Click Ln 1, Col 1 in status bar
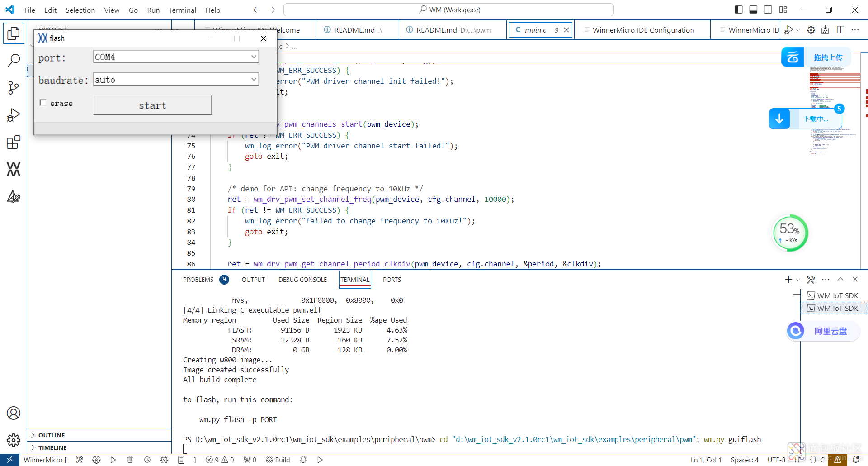This screenshot has height=466, width=868. pyautogui.click(x=706, y=460)
